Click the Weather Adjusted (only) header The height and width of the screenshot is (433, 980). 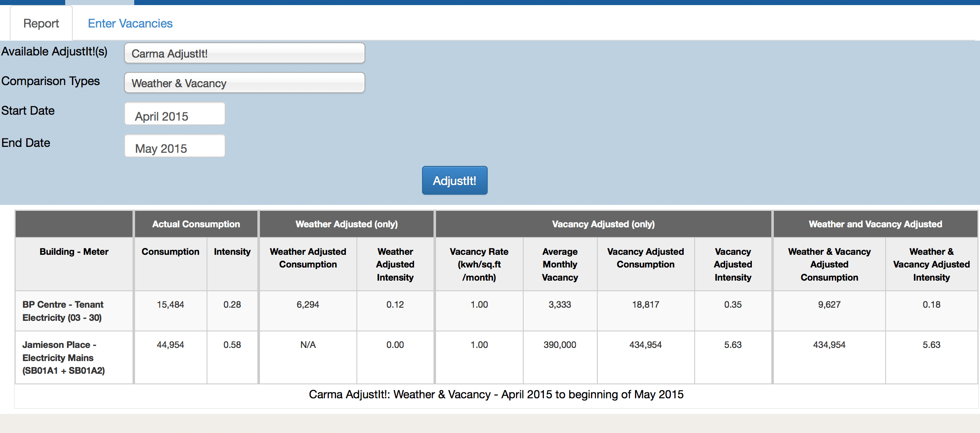point(346,224)
